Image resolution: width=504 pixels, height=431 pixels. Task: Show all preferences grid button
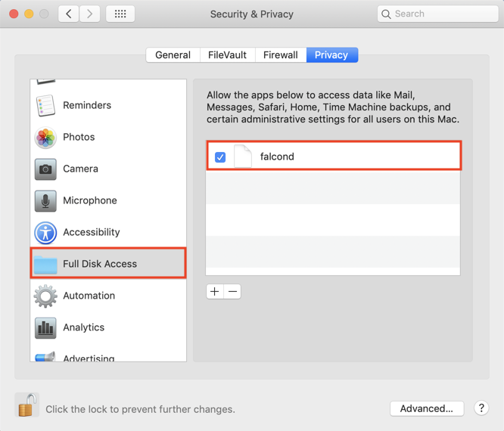click(120, 14)
